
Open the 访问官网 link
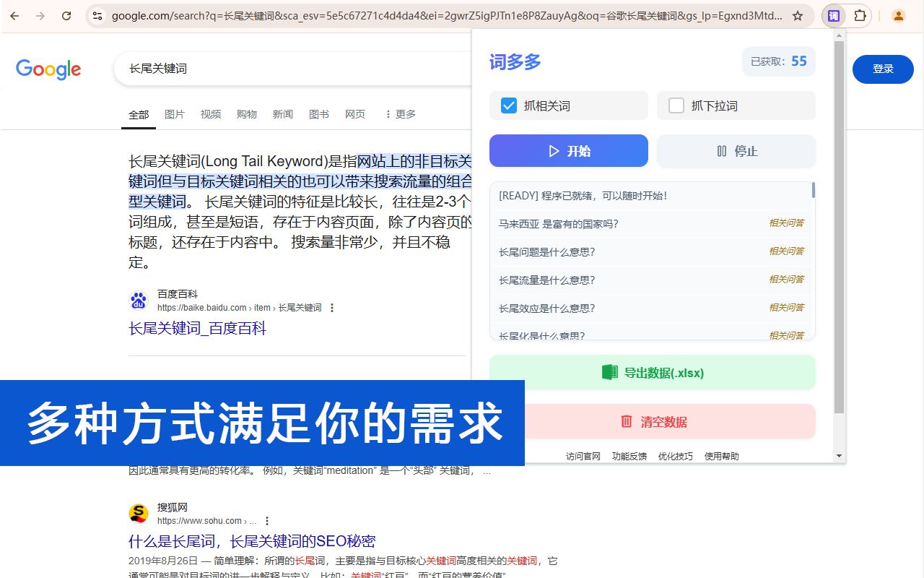[x=583, y=456]
